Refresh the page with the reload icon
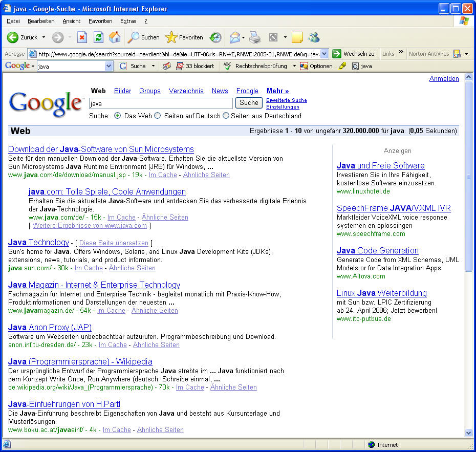This screenshot has width=476, height=452. click(98, 37)
